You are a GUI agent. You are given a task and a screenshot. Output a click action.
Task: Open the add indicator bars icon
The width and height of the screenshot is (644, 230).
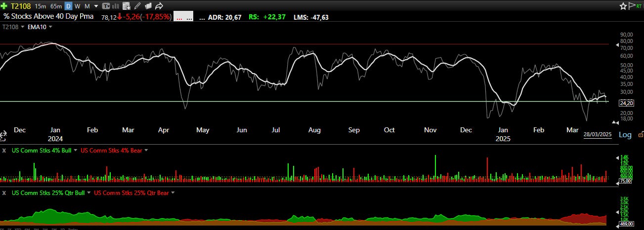coord(116,6)
